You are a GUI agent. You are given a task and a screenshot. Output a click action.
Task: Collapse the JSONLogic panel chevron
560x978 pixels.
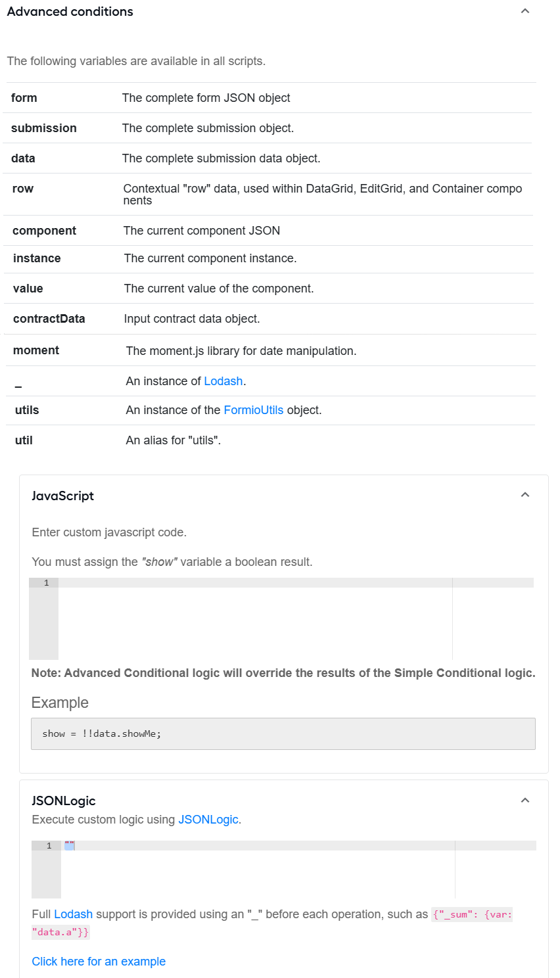point(525,800)
